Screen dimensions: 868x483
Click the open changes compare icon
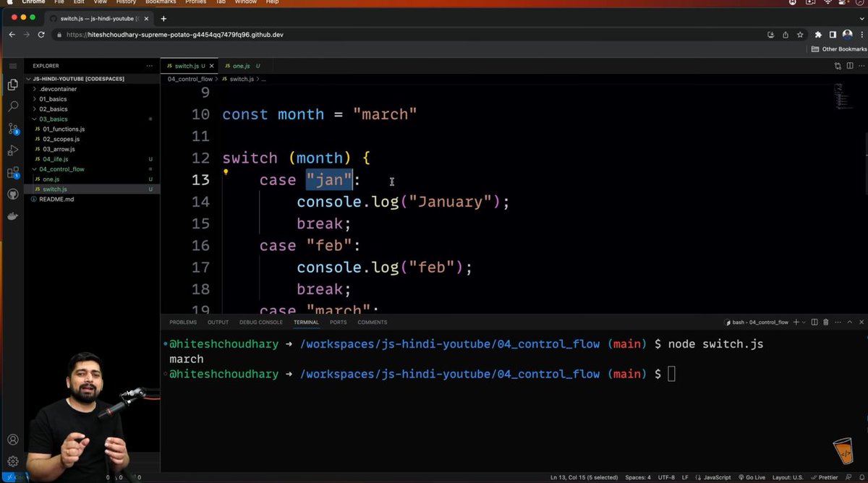[x=838, y=66]
